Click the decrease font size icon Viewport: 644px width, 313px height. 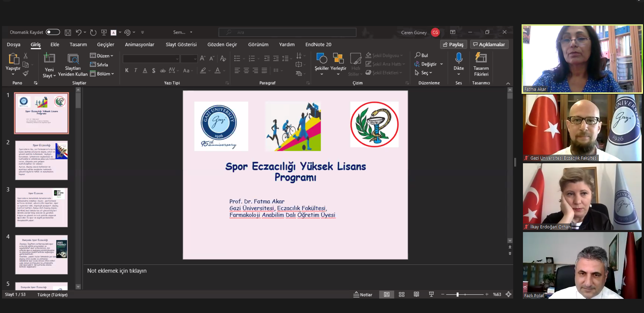212,58
